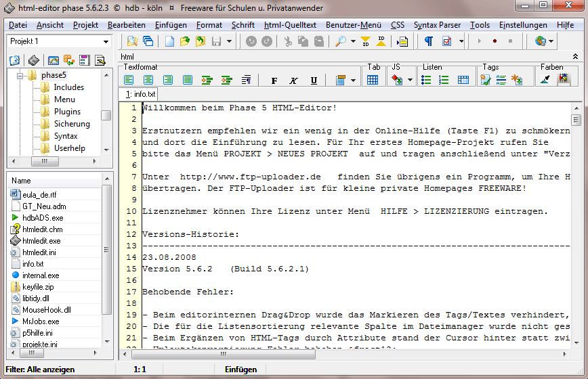Insert unordered bullet list
Screen dimensions: 588x379
tap(426, 80)
